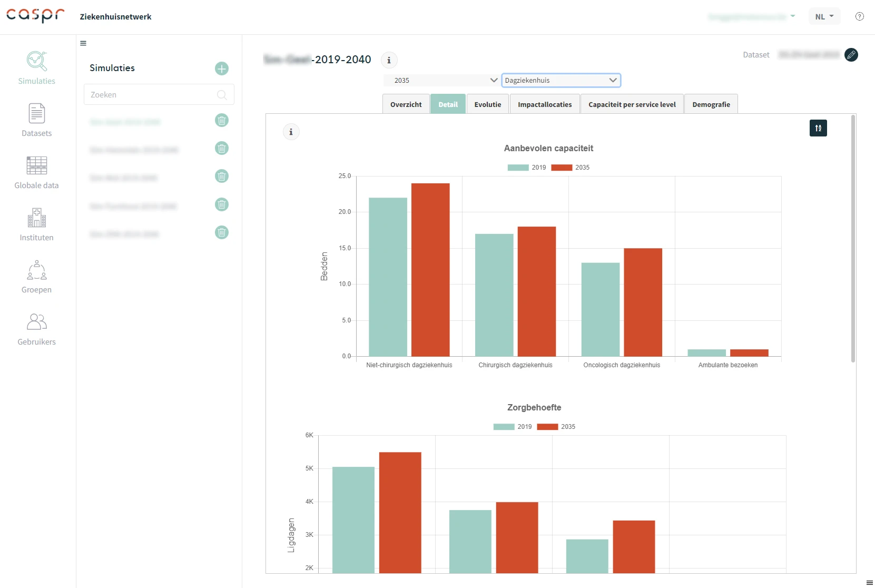Click the pencil icon to edit dataset
Viewport: 875px width, 588px height.
(x=851, y=55)
